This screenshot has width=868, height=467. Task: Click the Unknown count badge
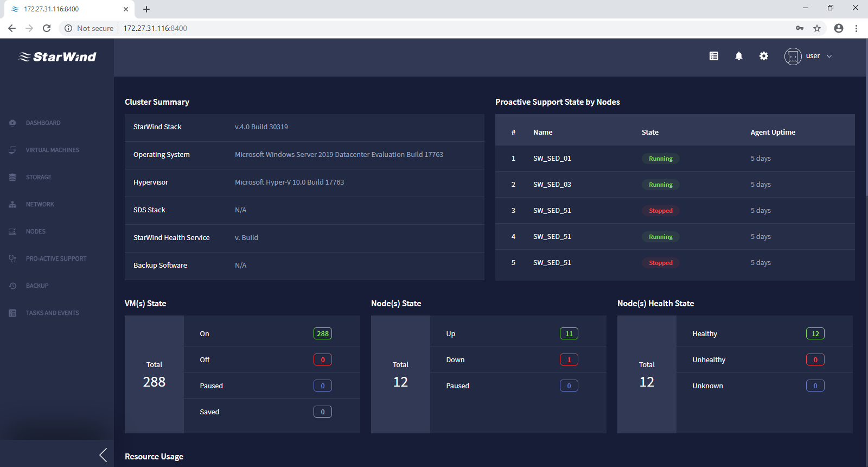pyautogui.click(x=815, y=386)
